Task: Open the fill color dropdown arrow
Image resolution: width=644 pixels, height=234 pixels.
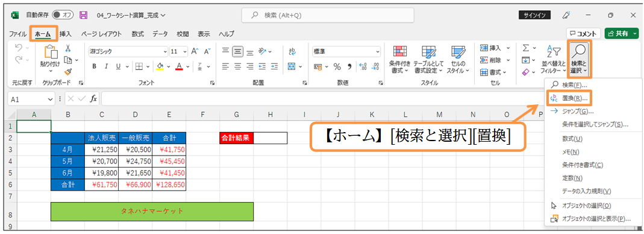Action: [169, 66]
